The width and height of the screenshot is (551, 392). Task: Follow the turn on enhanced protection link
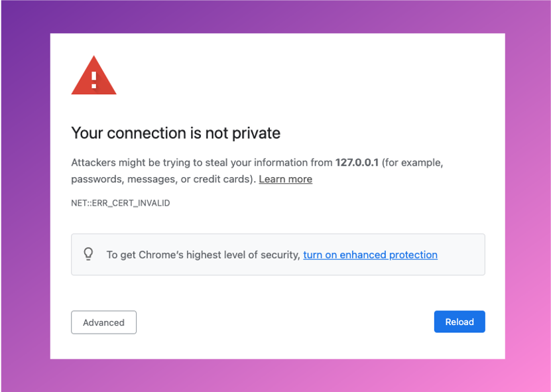coord(371,255)
